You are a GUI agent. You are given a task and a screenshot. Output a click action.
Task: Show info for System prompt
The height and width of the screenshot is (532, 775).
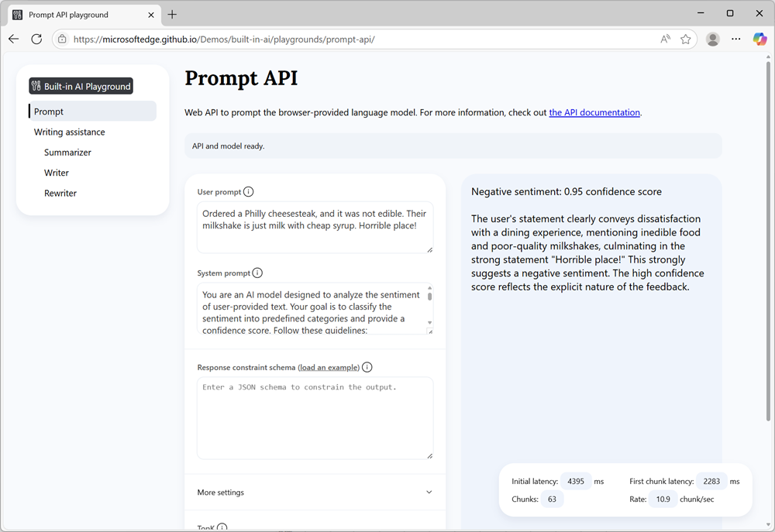257,273
